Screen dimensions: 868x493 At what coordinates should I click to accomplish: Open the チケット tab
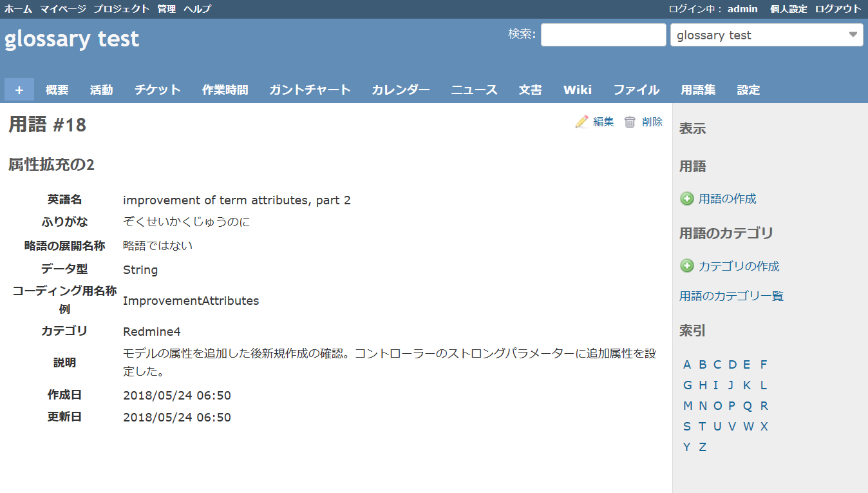click(158, 90)
